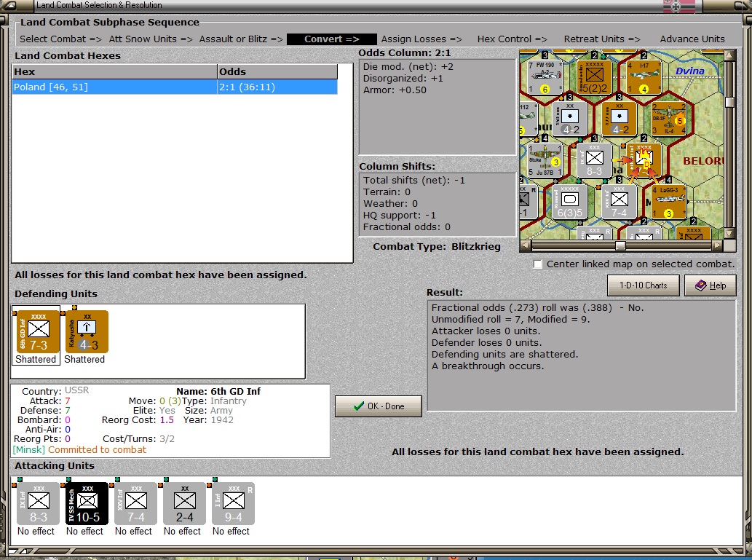This screenshot has height=560, width=752.
Task: Click the Assault or Blitz subphase step
Action: 241,39
